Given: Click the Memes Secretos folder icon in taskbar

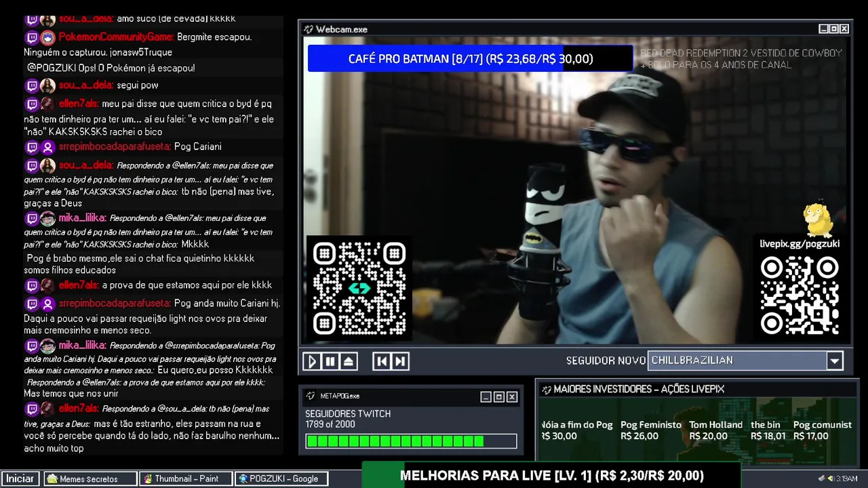Looking at the screenshot, I should pyautogui.click(x=52, y=479).
